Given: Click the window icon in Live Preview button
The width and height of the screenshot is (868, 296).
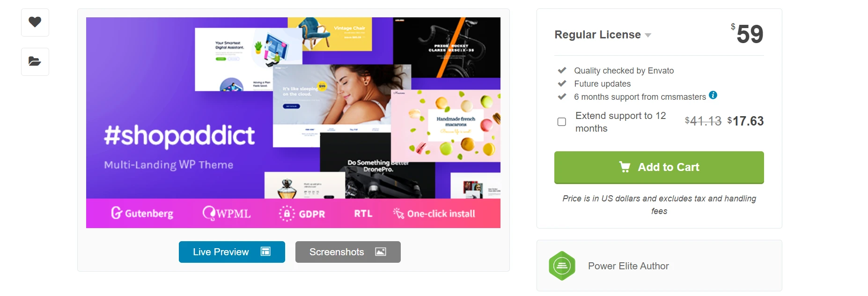Looking at the screenshot, I should 265,252.
